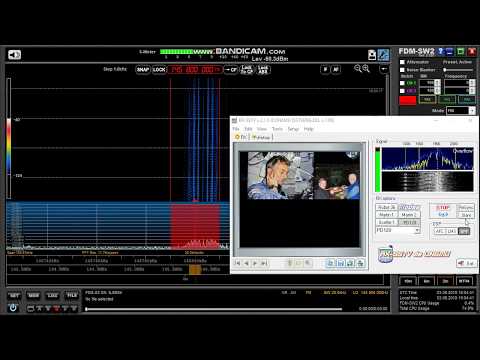Click the orange band marker on frequency ruler
Image resolution: width=480 pixels, height=360 pixels.
[x=195, y=269]
